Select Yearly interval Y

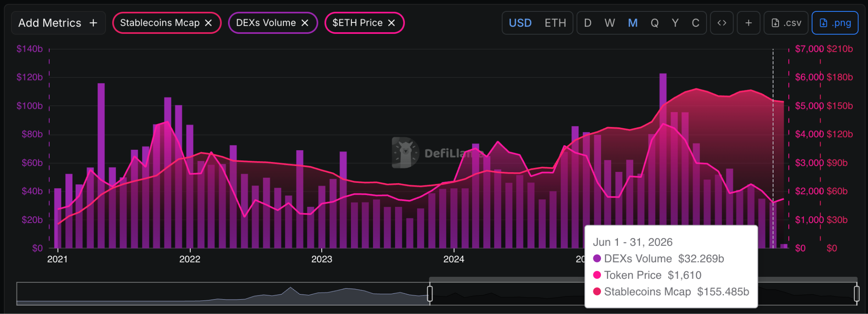tap(675, 23)
